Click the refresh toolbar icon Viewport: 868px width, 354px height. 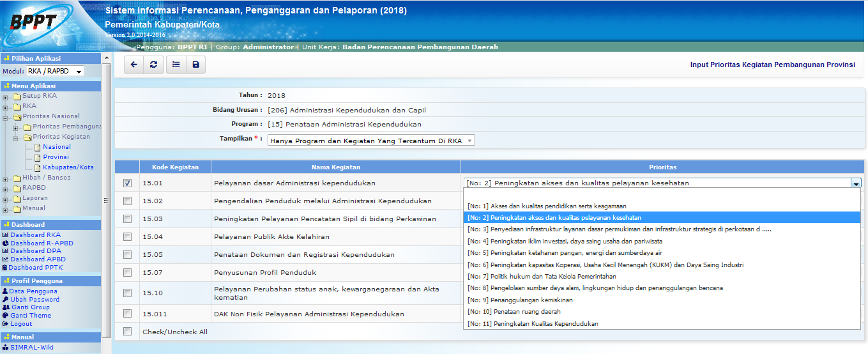tap(153, 65)
